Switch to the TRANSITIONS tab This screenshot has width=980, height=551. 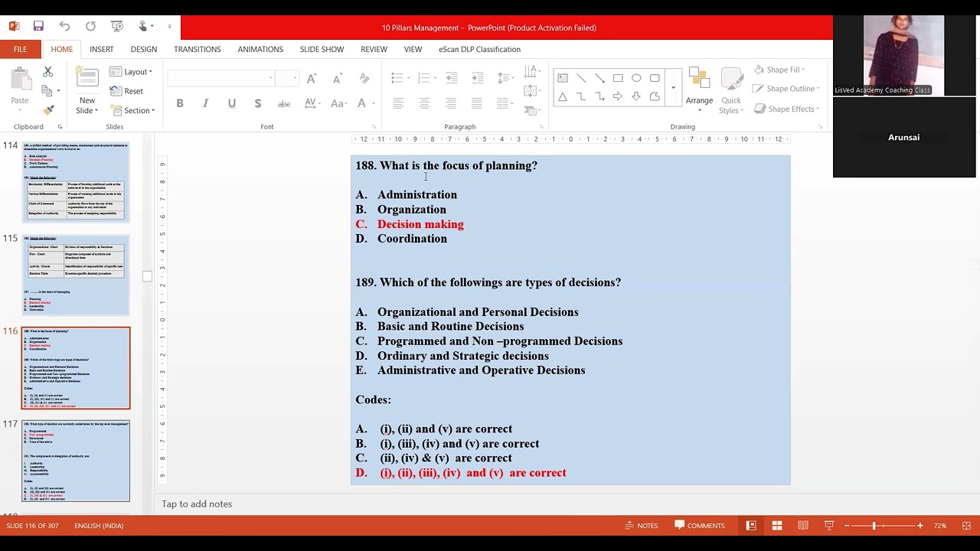(197, 49)
